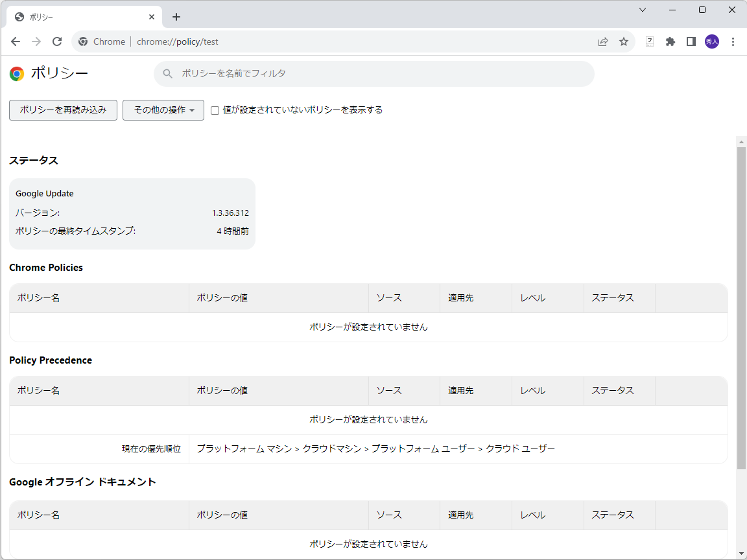This screenshot has height=560, width=747.
Task: Open the browser tab dropdown chevron
Action: (642, 10)
